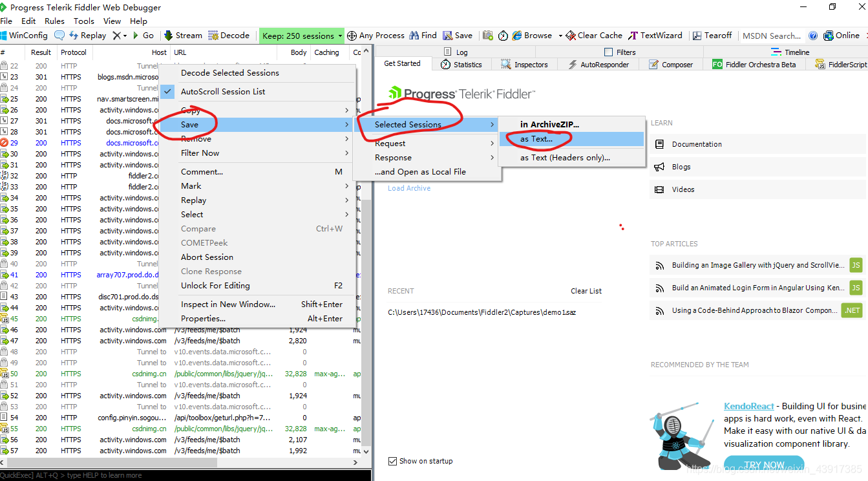This screenshot has width=868, height=481.
Task: Select '...and Open as Local File'
Action: pyautogui.click(x=426, y=172)
